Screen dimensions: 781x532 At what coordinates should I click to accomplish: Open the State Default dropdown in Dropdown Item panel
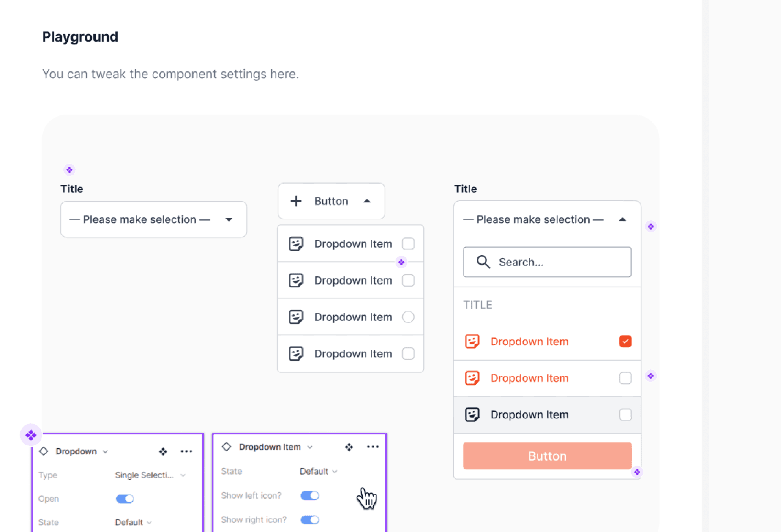(318, 471)
